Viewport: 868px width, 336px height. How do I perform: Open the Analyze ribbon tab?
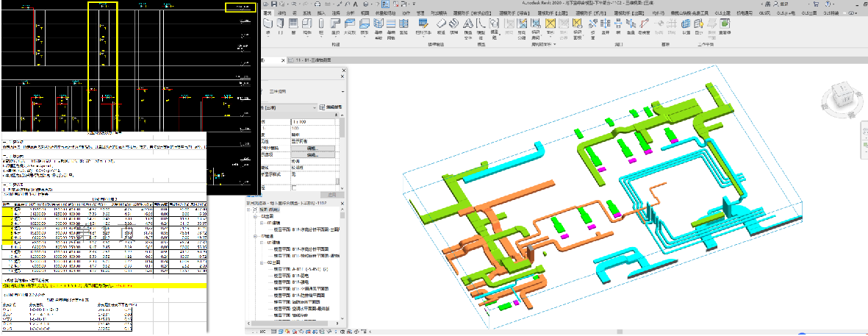351,13
